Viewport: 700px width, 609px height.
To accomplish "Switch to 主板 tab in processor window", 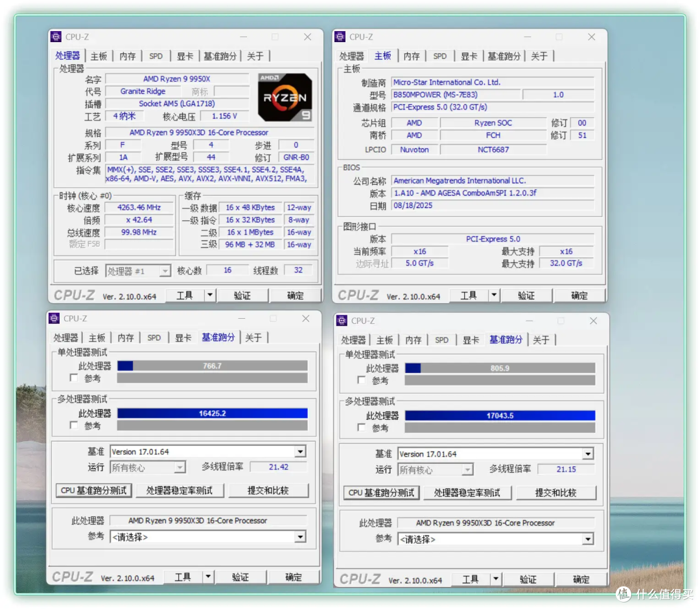I will click(99, 56).
